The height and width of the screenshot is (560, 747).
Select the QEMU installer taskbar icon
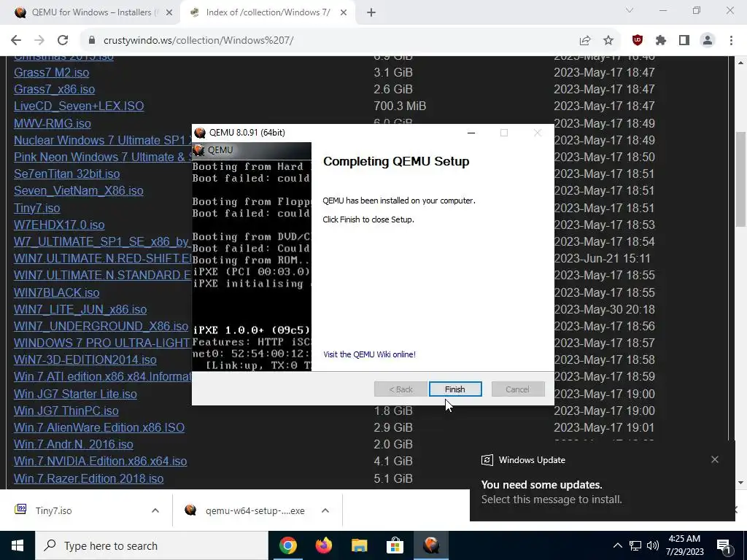430,545
